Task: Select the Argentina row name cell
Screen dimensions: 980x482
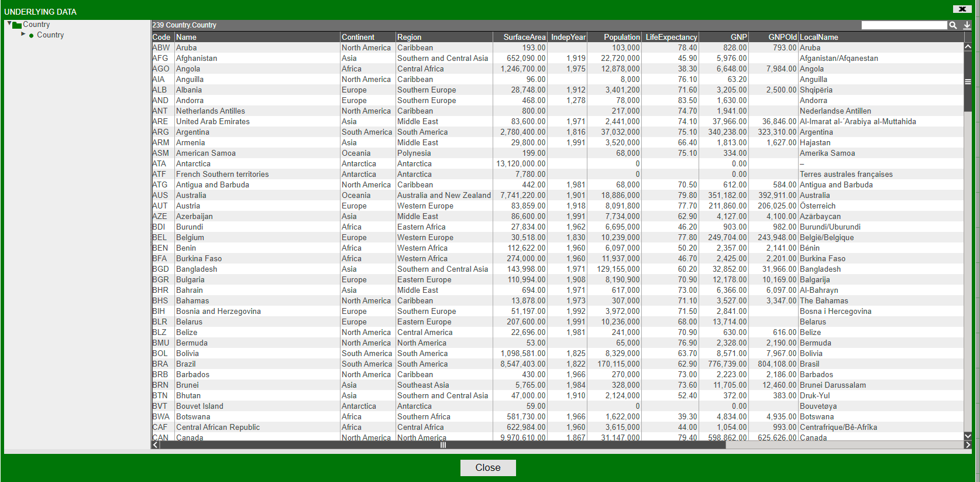Action: click(x=192, y=132)
